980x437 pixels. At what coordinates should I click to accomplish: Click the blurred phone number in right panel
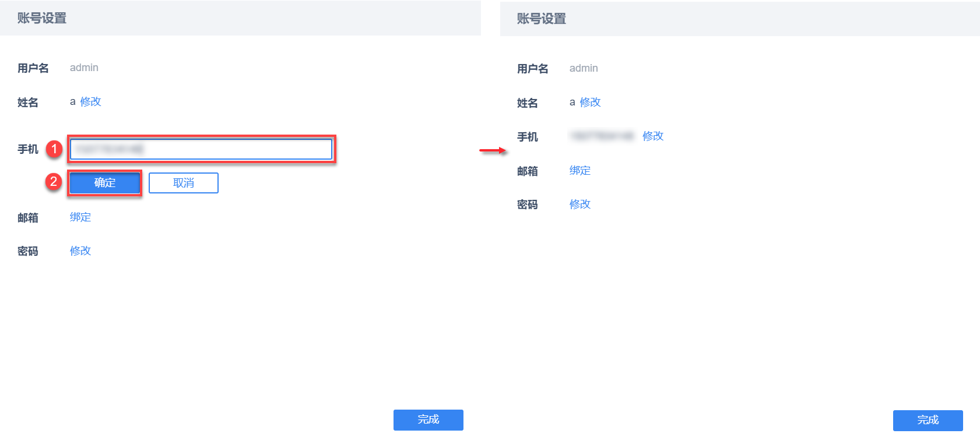(602, 136)
